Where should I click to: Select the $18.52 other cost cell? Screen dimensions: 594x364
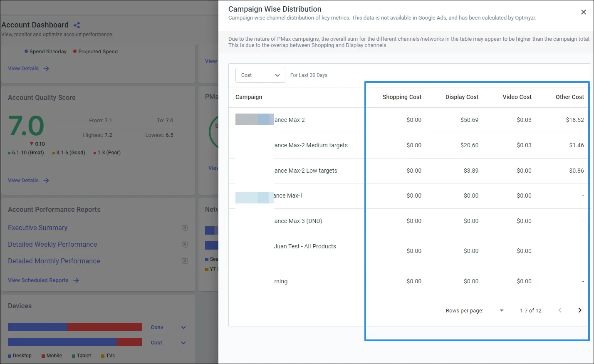click(x=575, y=120)
